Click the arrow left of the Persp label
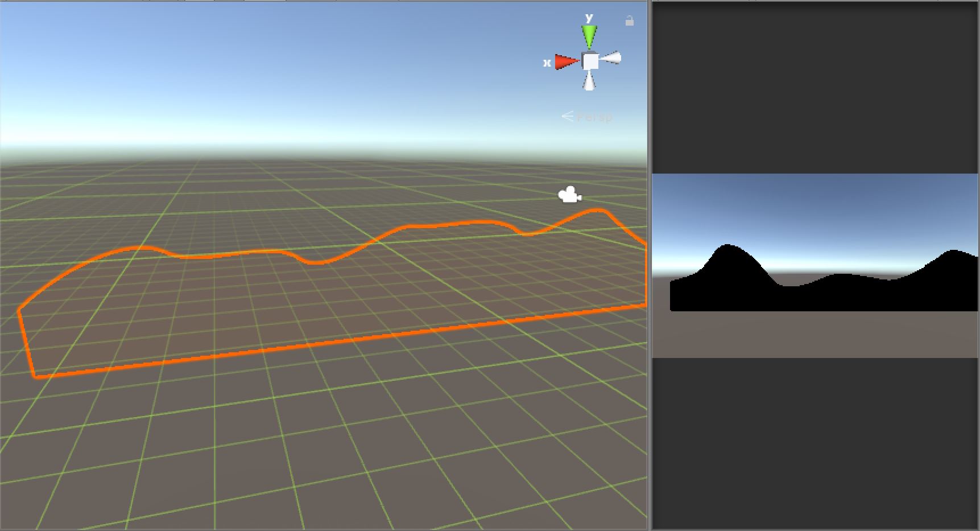The width and height of the screenshot is (980, 531). (568, 116)
